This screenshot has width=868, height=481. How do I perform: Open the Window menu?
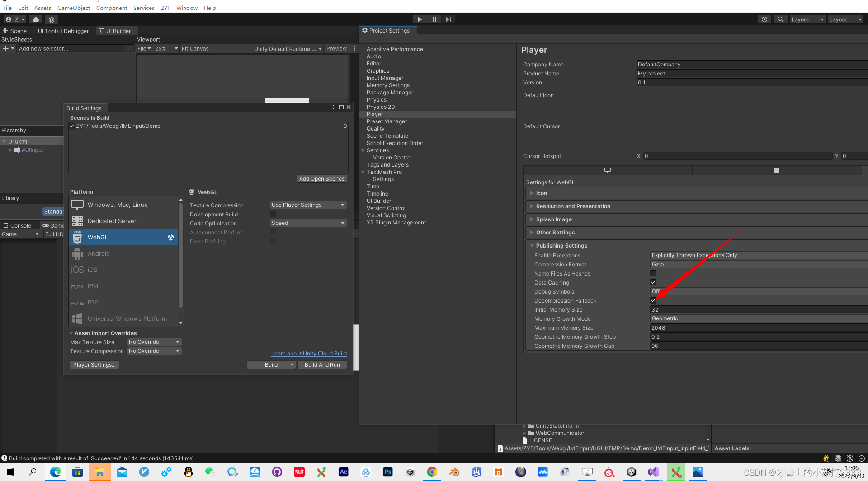tap(187, 8)
